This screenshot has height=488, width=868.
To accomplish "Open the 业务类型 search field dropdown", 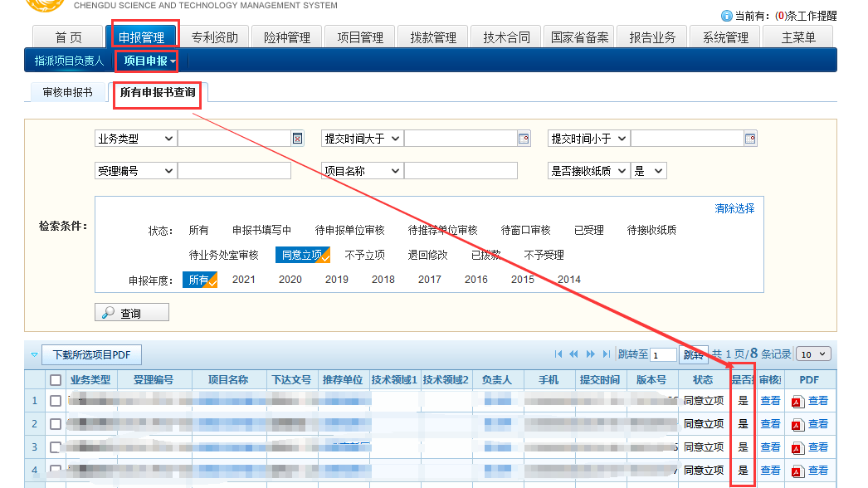I will pos(135,139).
